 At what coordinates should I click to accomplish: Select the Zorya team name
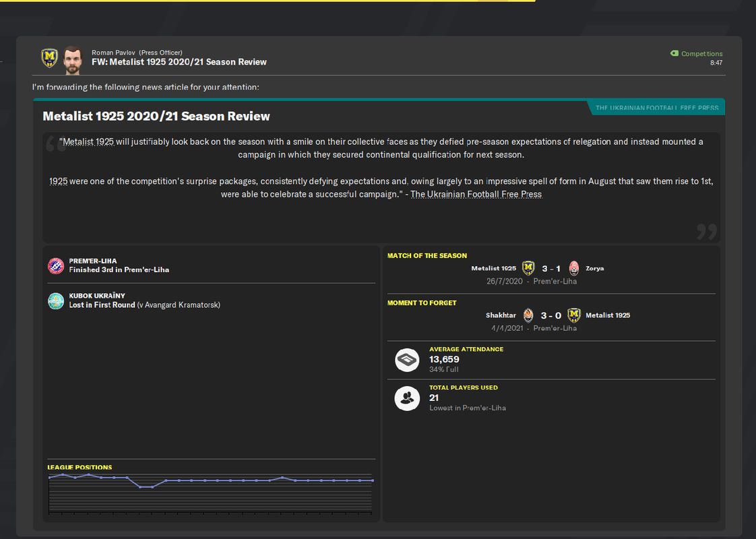pos(594,269)
